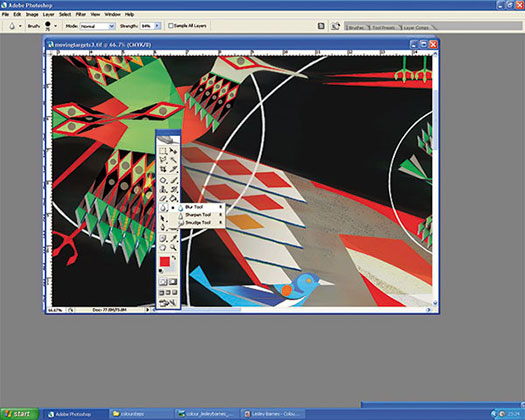
Task: Open the Windows Start button
Action: pyautogui.click(x=19, y=414)
